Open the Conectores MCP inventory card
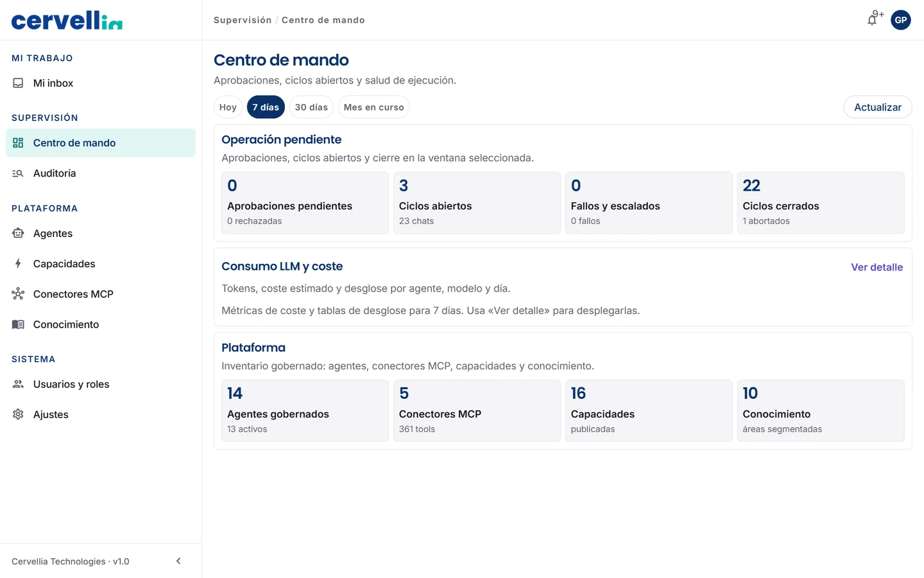 (x=477, y=411)
